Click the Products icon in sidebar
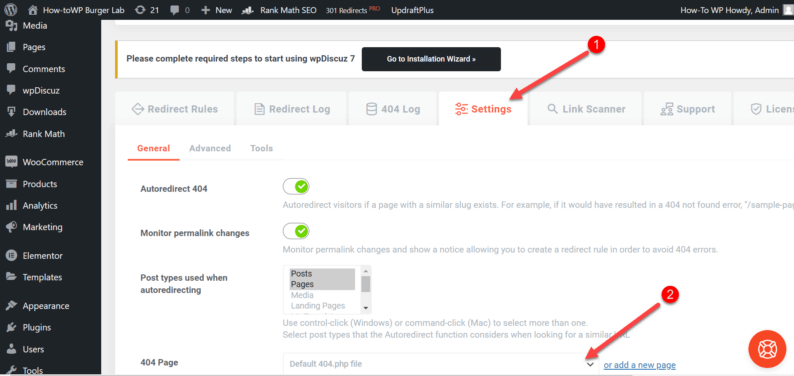 (11, 184)
